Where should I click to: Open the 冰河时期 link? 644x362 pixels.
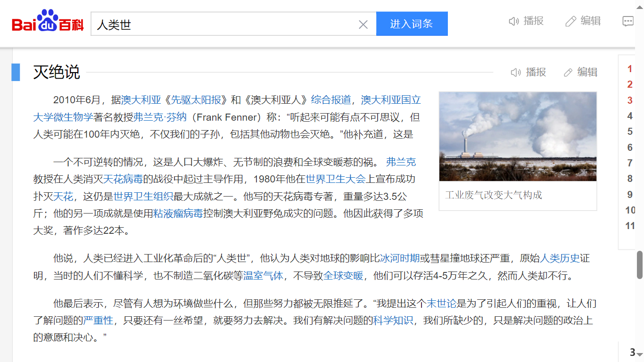400,258
